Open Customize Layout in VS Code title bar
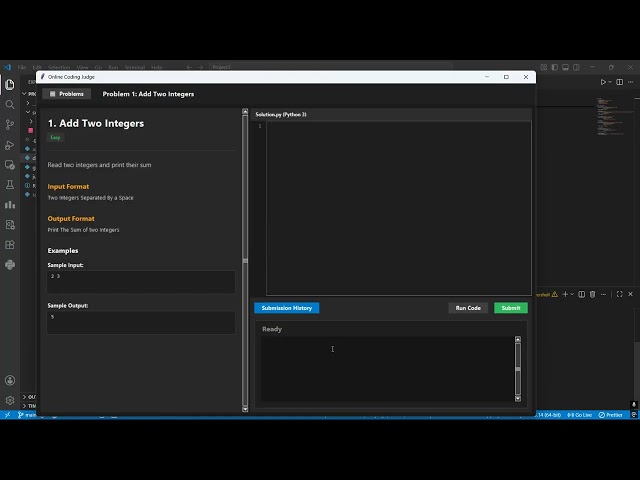Viewport: 640px width, 480px height. (x=544, y=67)
